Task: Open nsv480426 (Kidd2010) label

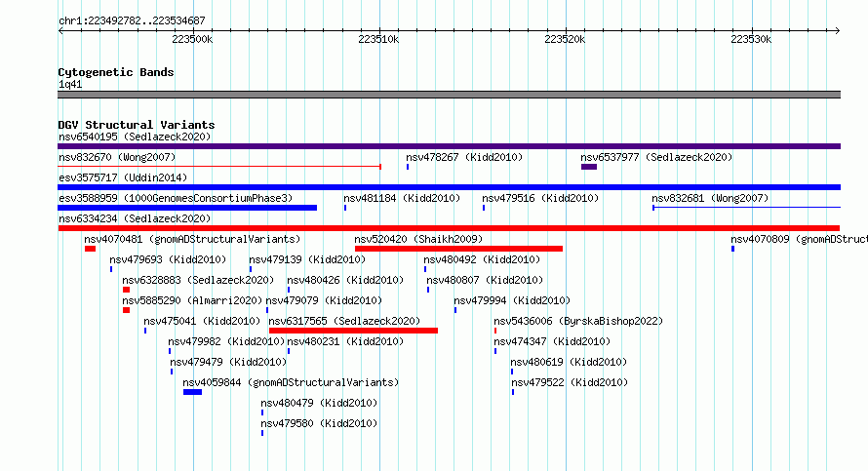Action: tap(345, 280)
